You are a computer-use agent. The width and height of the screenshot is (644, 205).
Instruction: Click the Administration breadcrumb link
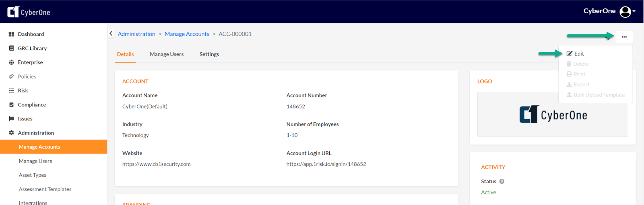(136, 34)
